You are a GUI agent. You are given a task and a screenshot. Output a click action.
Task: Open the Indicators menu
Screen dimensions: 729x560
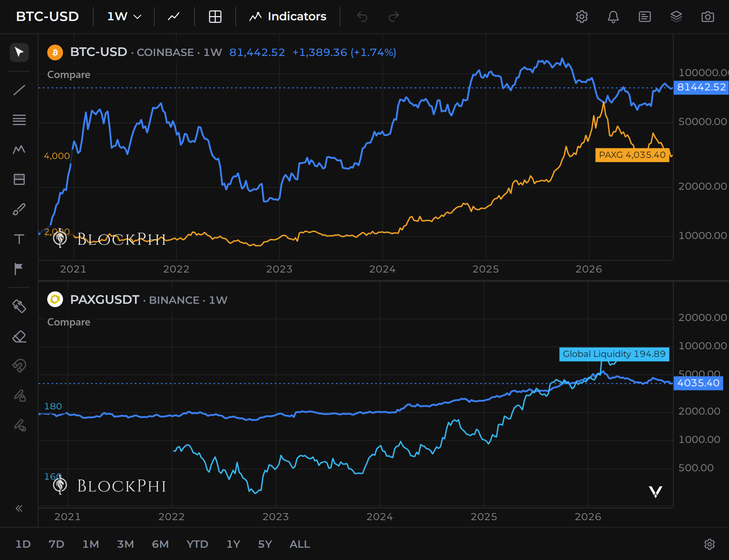(x=288, y=16)
